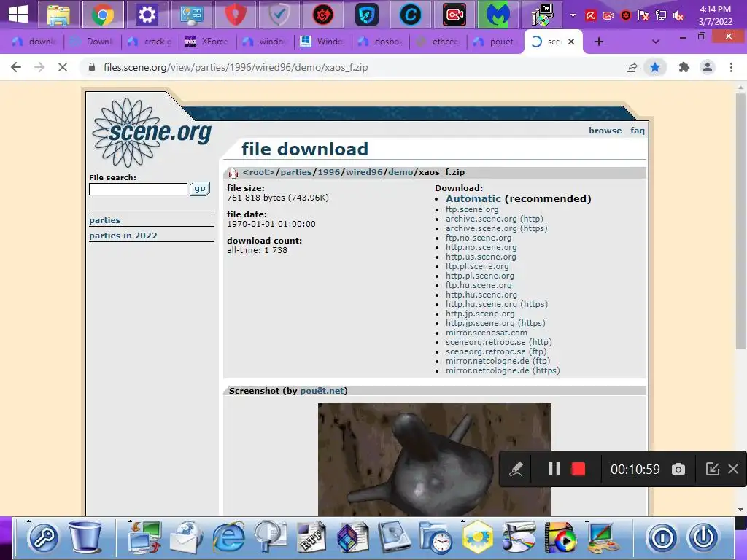Click the page vertical scrollbar
The height and width of the screenshot is (560, 747).
point(740,222)
